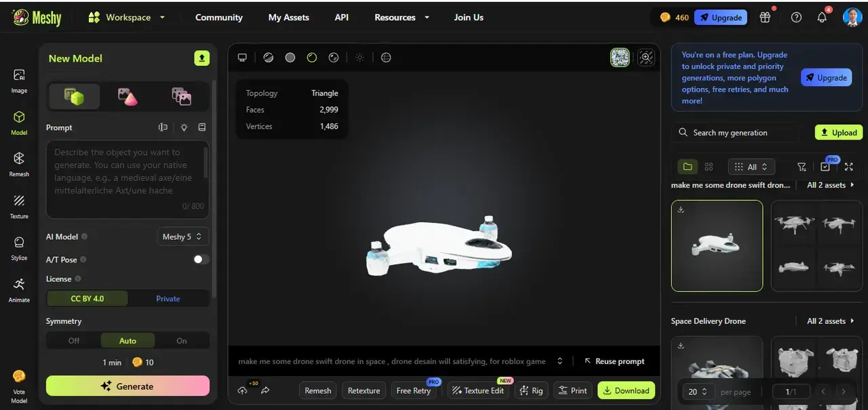Open the lighting settings icon above viewport

click(x=359, y=58)
